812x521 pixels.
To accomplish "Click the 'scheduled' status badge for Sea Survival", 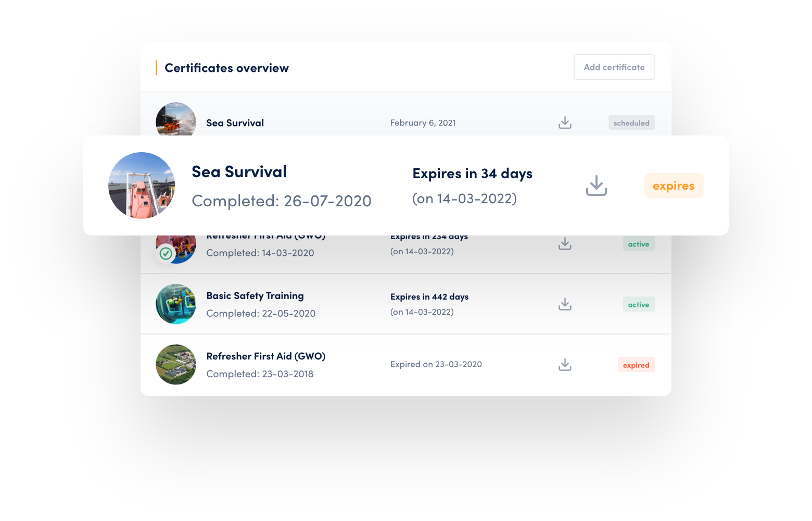I will (631, 122).
